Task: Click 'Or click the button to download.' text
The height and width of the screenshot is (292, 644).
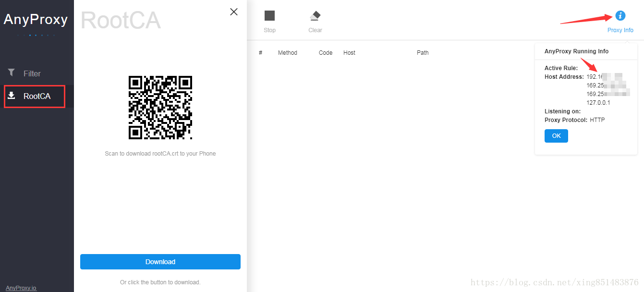Action: point(160,282)
